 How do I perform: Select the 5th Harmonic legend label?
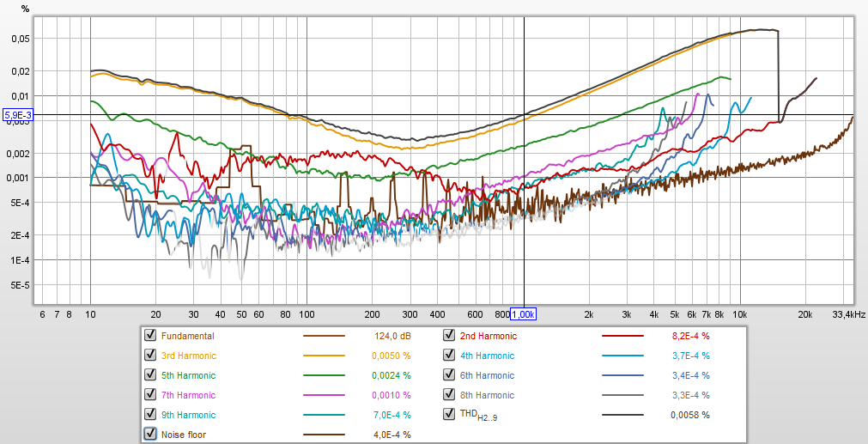188,375
